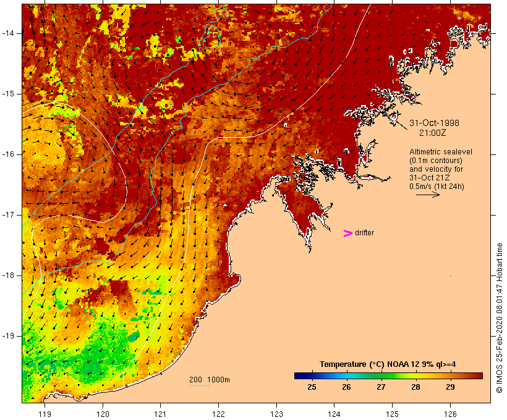Click the magenta drifter marker symbol
Image resolution: width=507 pixels, height=420 pixels.
coord(347,233)
